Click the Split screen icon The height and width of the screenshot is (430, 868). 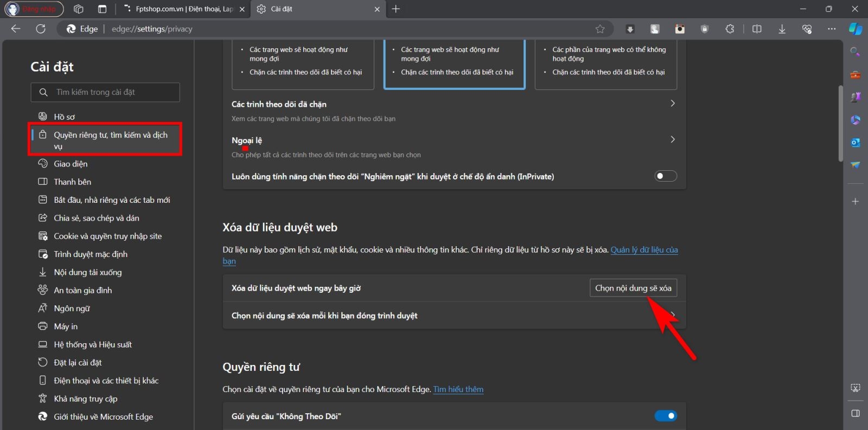(757, 29)
